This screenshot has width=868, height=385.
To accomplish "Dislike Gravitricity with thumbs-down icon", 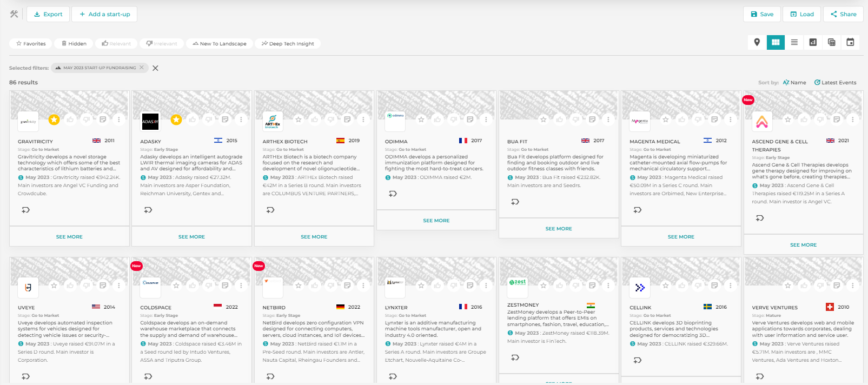I will [87, 120].
